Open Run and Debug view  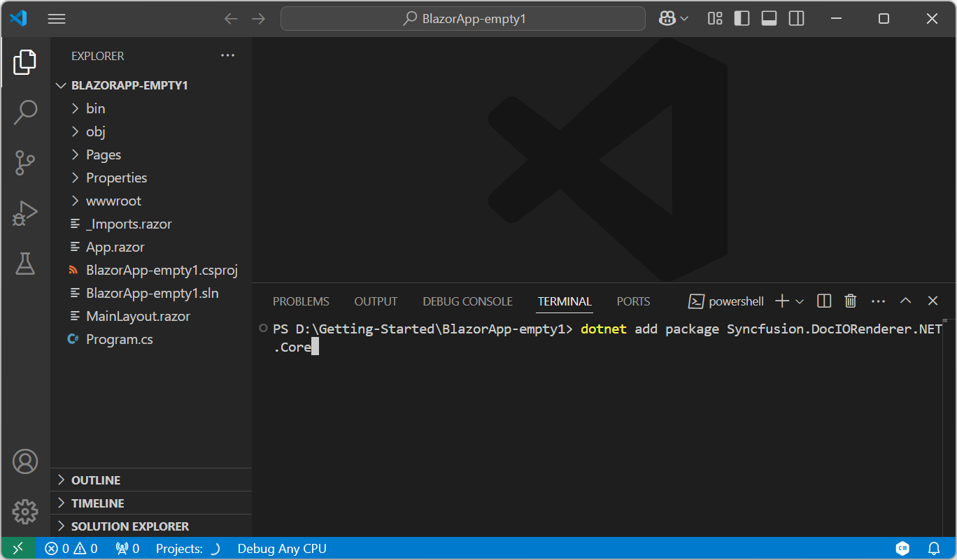[25, 213]
